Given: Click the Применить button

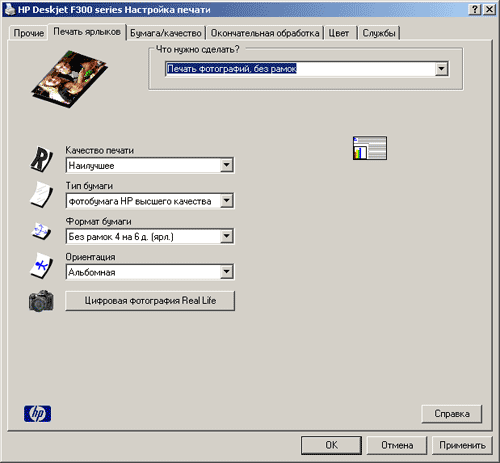Looking at the screenshot, I should (x=462, y=445).
